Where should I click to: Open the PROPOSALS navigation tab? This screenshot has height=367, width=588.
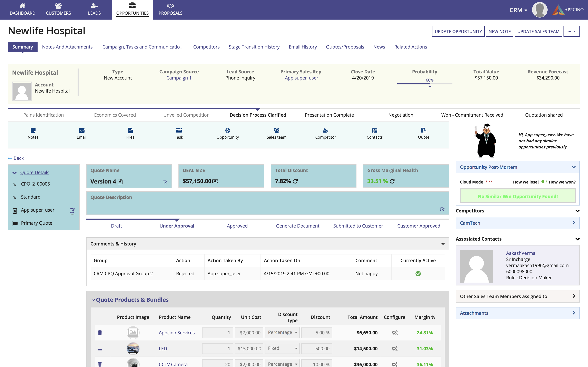pyautogui.click(x=170, y=10)
